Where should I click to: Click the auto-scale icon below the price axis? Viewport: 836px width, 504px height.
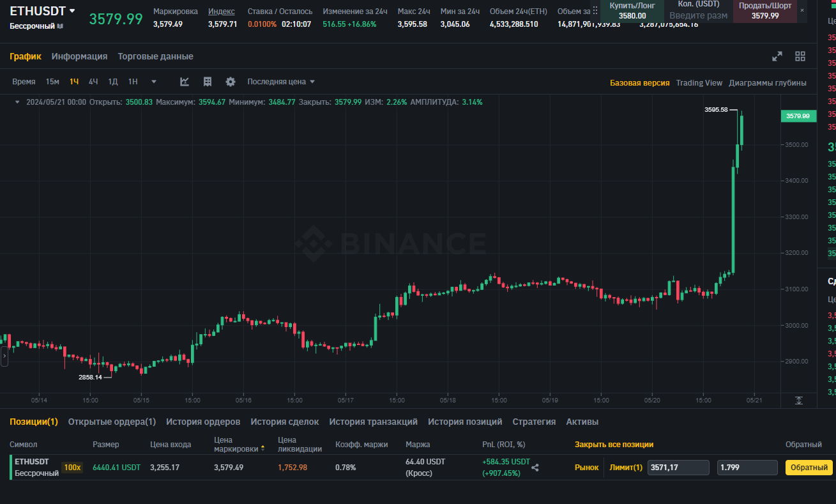(799, 401)
